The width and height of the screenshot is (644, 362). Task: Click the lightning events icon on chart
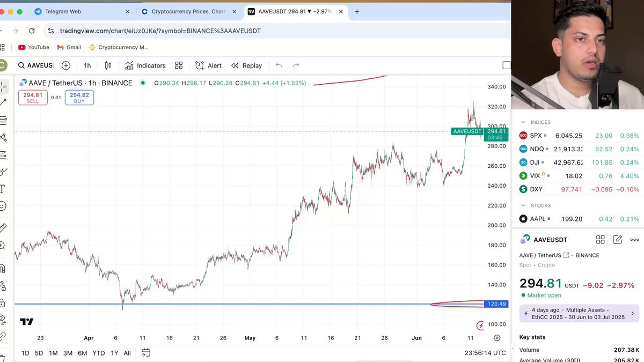pyautogui.click(x=480, y=326)
